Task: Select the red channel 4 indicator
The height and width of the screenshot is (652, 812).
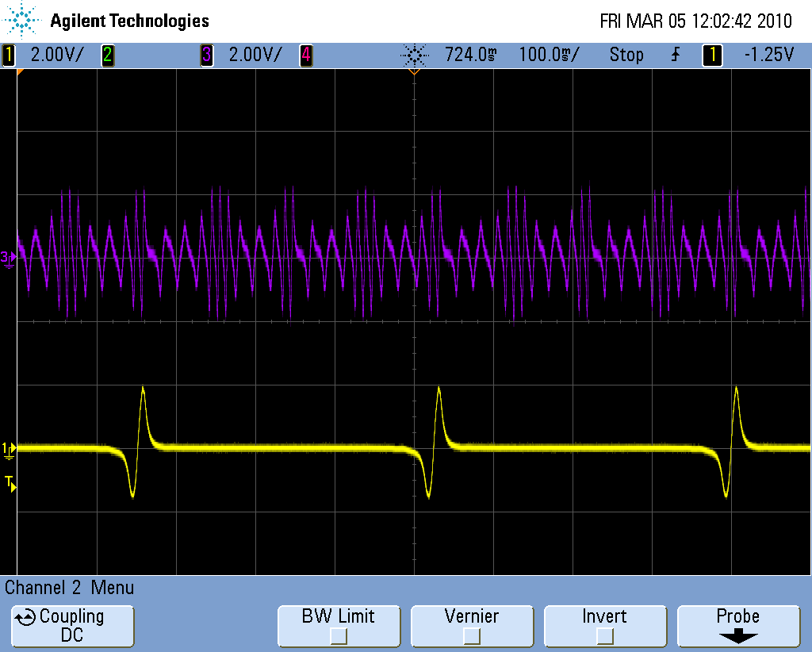Action: point(305,56)
